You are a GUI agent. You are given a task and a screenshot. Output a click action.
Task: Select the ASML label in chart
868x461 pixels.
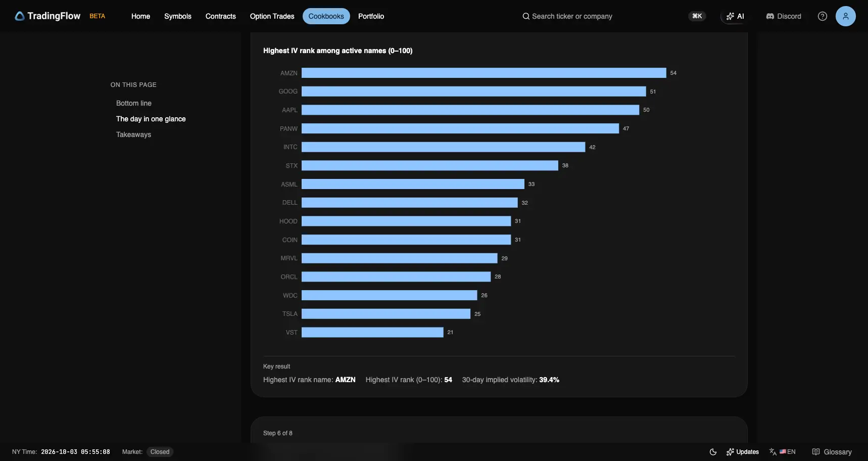(x=289, y=184)
